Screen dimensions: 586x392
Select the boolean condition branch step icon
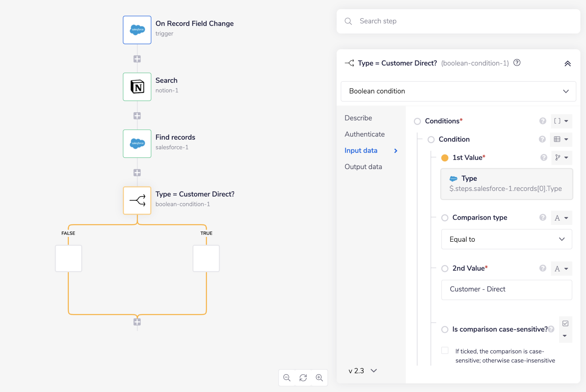click(137, 200)
